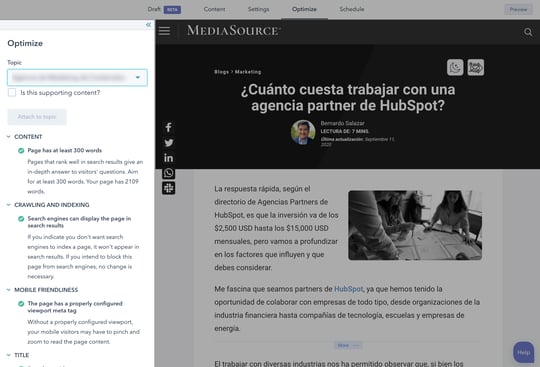
Task: Click the article's office photo thumbnail
Action: pyautogui.click(x=415, y=225)
